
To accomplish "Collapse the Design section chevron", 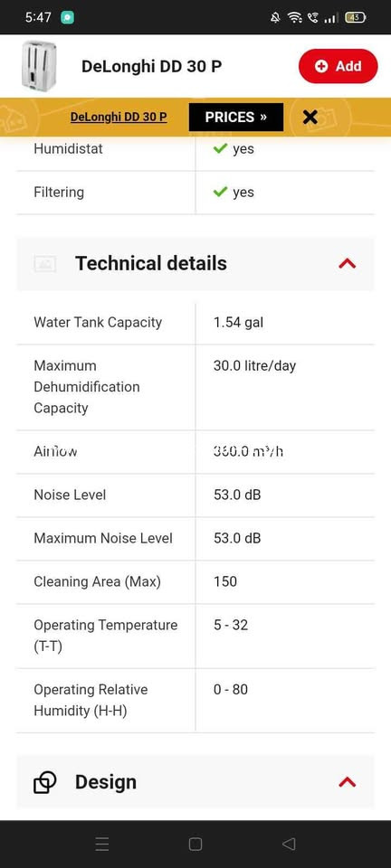I will click(x=348, y=782).
